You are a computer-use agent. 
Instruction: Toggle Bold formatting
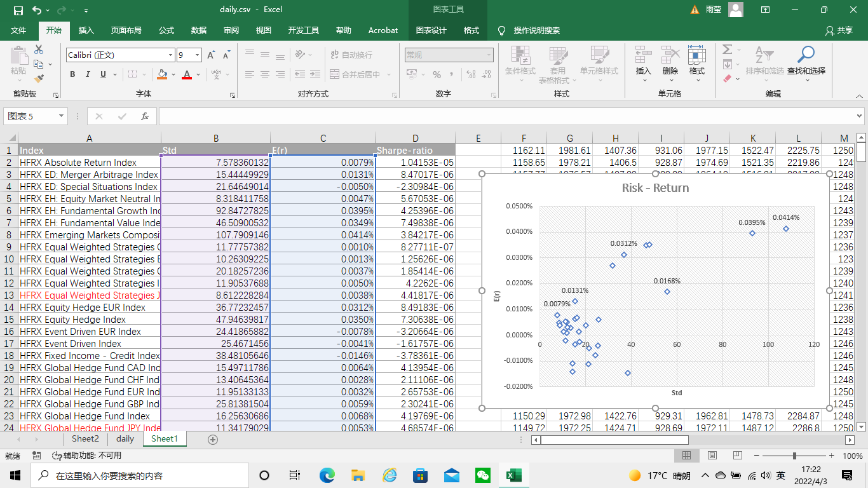click(x=72, y=74)
